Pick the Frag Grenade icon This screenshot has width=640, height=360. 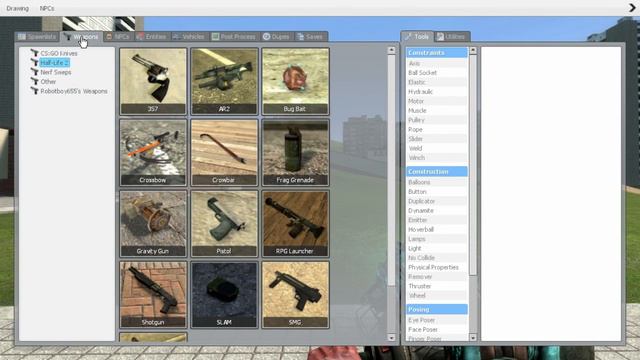click(x=295, y=152)
